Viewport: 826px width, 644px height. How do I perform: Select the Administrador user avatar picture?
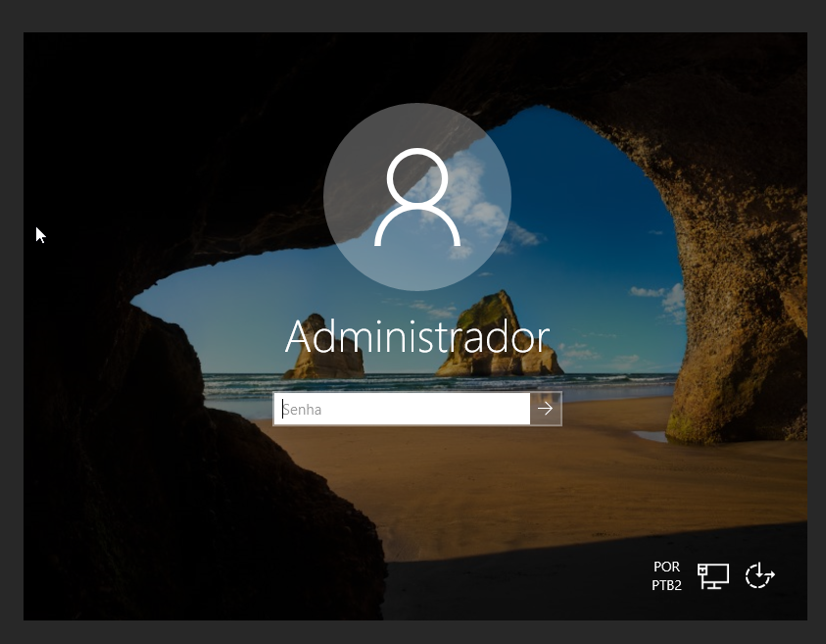coord(417,197)
